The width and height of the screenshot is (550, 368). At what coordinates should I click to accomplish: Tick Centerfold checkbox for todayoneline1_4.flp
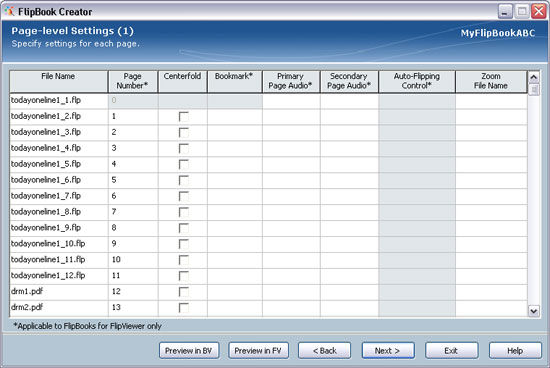pos(183,148)
